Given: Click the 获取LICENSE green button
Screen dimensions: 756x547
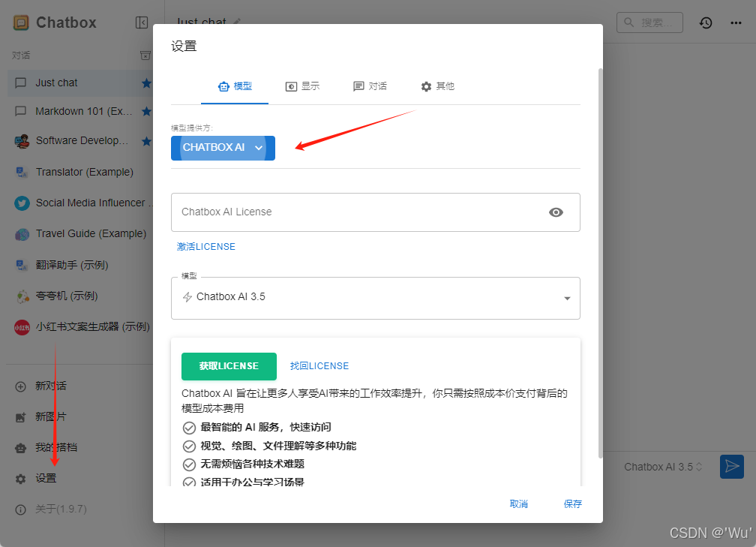Looking at the screenshot, I should pyautogui.click(x=229, y=366).
